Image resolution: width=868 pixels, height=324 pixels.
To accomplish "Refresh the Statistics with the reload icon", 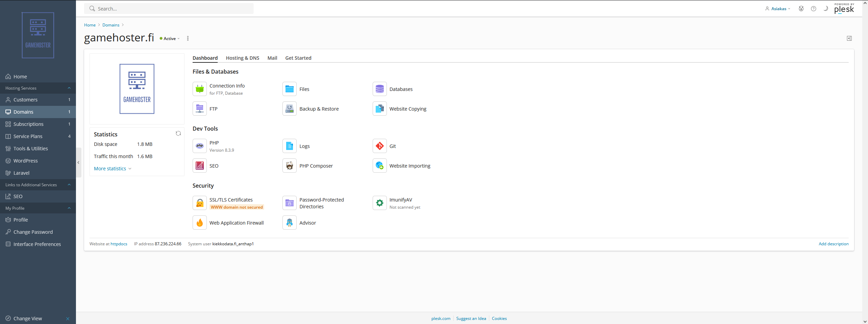I will [x=178, y=133].
